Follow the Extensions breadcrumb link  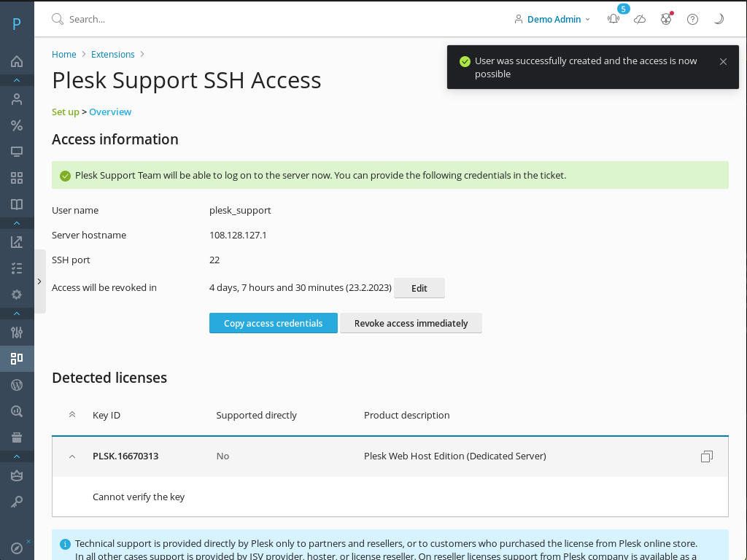coord(112,54)
